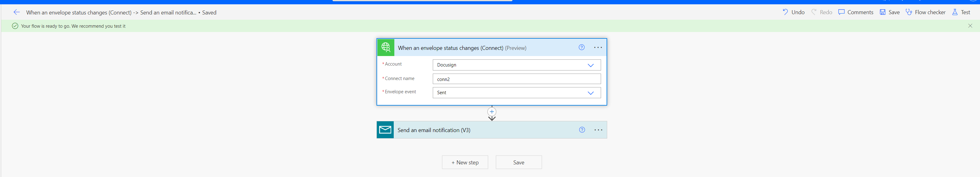Click Save in the top toolbar

[x=890, y=12]
